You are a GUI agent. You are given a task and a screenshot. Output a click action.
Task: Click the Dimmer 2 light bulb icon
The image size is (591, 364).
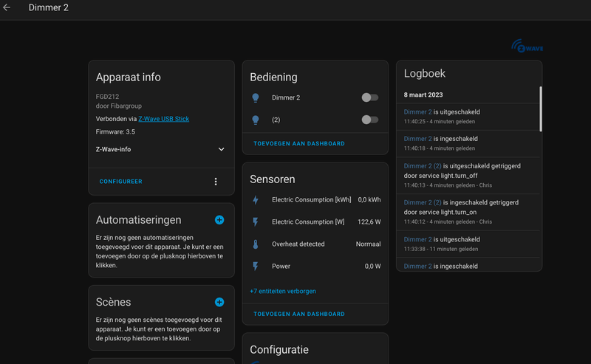(x=256, y=97)
